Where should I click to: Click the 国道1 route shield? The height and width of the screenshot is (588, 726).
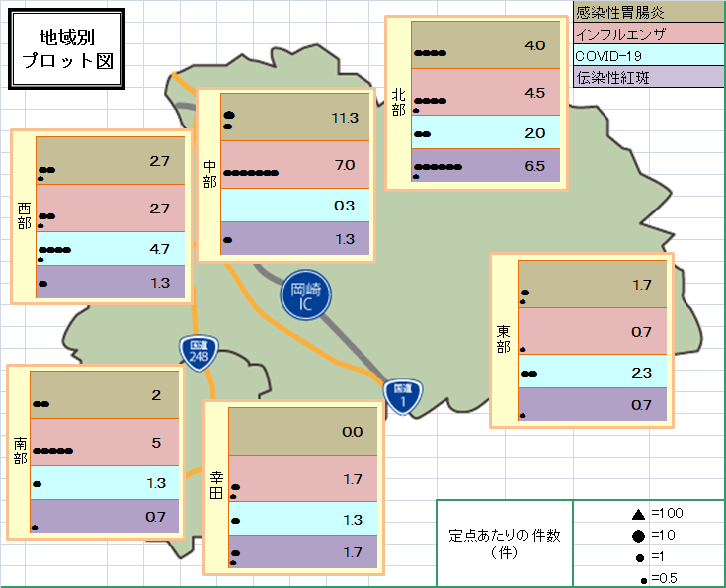[402, 395]
